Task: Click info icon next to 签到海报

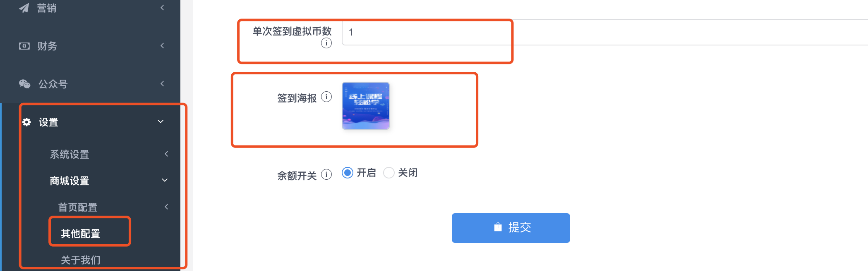Action: 326,97
